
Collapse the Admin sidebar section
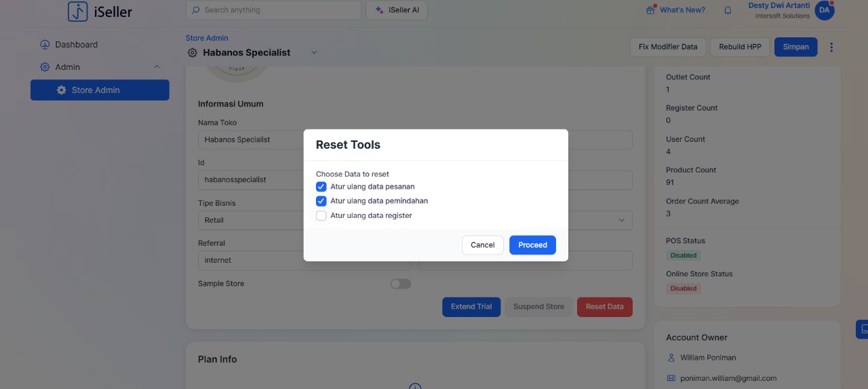click(x=157, y=67)
